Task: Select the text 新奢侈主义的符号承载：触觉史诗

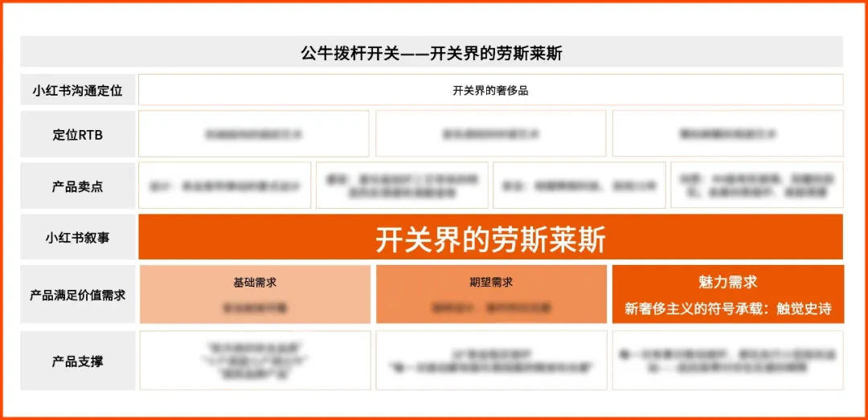Action: (x=727, y=308)
